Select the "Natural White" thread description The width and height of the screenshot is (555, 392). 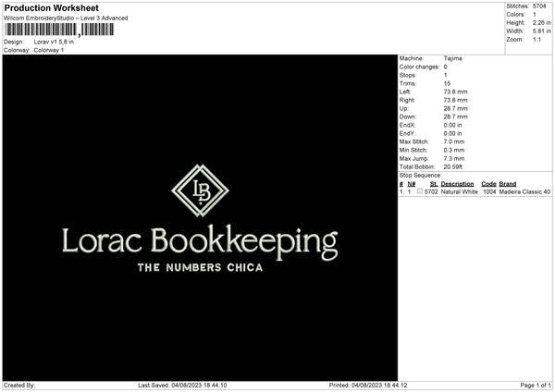460,191
